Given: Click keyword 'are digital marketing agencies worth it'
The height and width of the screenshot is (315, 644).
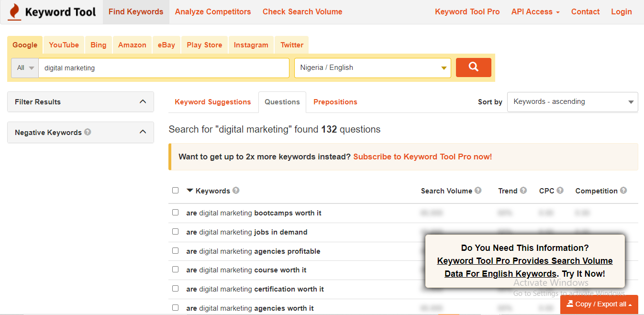Looking at the screenshot, I should point(250,308).
